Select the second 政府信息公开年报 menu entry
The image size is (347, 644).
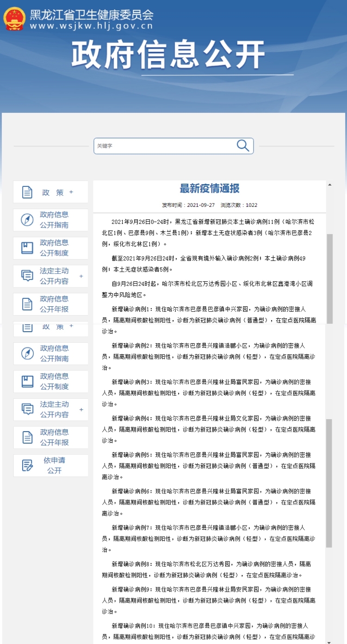[x=54, y=437]
